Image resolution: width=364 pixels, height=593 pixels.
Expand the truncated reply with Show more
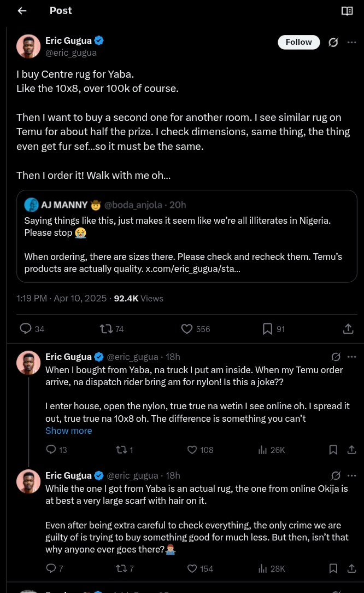pos(68,431)
